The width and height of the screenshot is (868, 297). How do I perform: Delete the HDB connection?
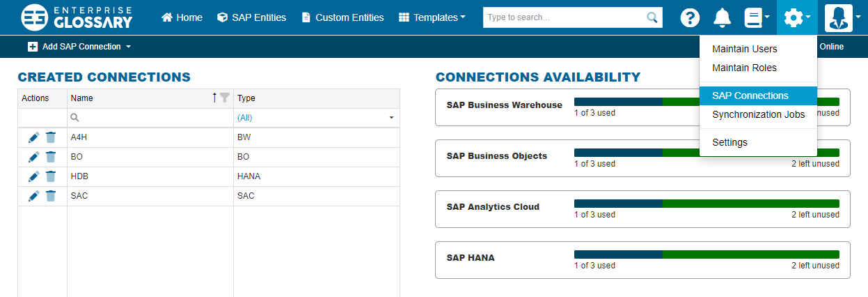[51, 176]
